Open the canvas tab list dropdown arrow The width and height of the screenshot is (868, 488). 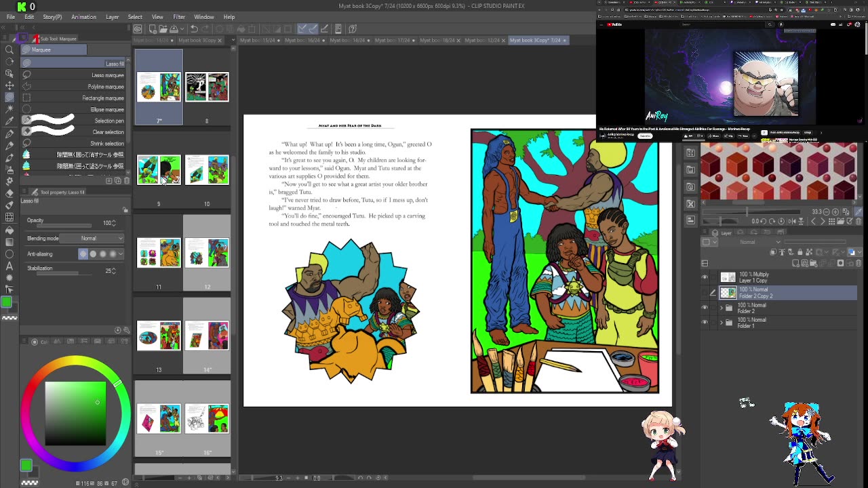click(233, 40)
